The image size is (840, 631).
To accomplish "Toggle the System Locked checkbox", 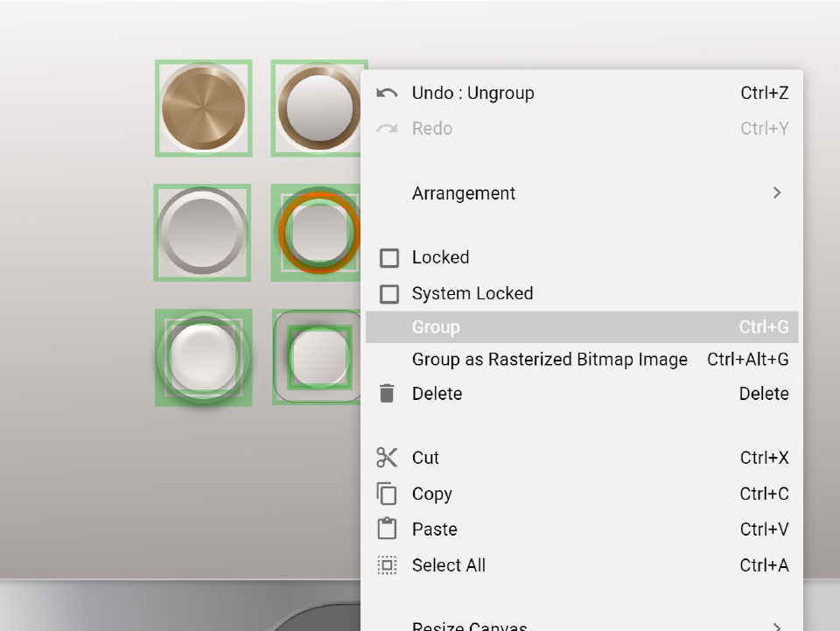I will tap(389, 294).
